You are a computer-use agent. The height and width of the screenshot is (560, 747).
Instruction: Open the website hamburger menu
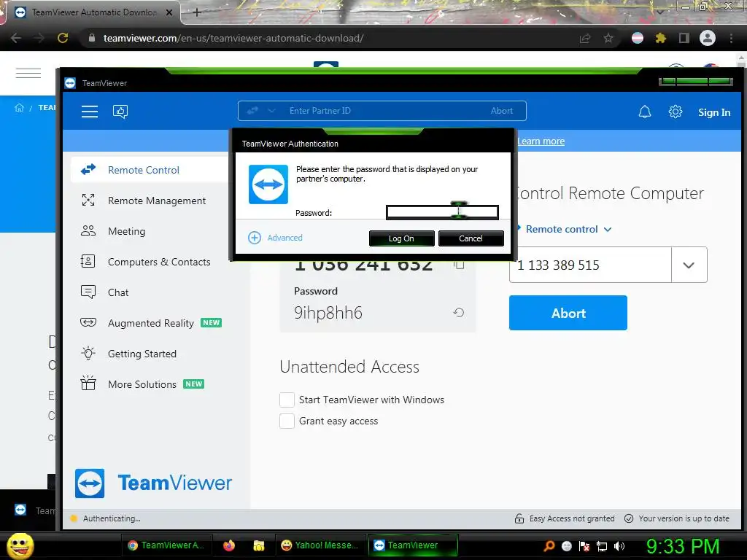click(28, 73)
